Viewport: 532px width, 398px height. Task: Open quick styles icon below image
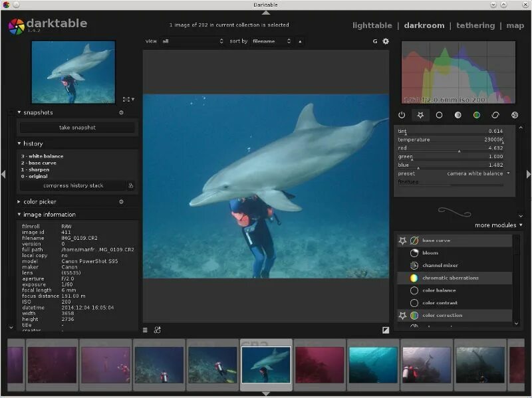coord(158,330)
